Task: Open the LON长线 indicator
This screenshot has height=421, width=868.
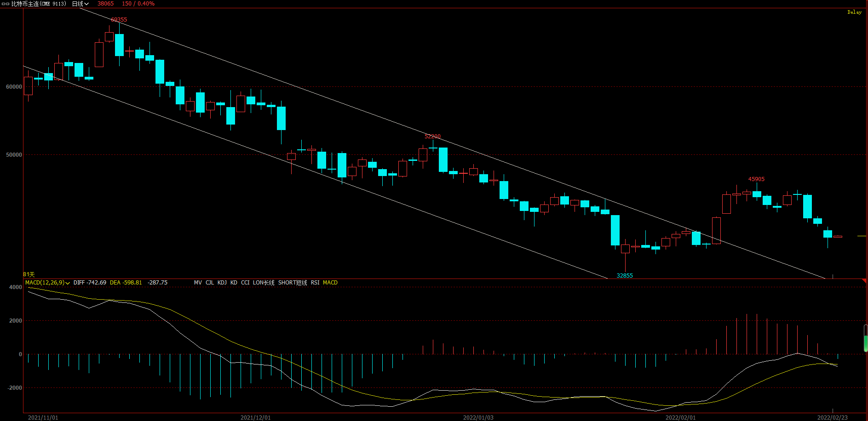Action: click(x=264, y=283)
